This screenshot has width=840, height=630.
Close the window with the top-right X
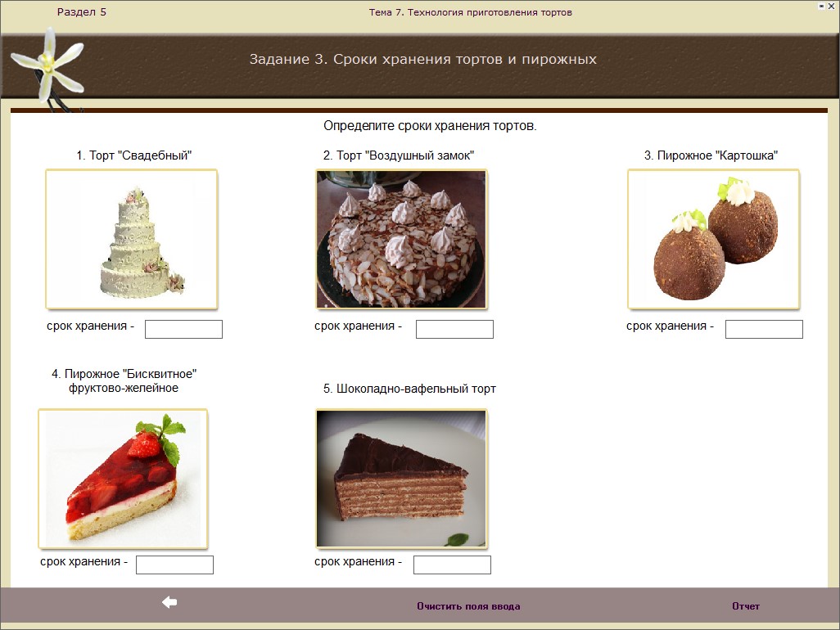point(831,6)
